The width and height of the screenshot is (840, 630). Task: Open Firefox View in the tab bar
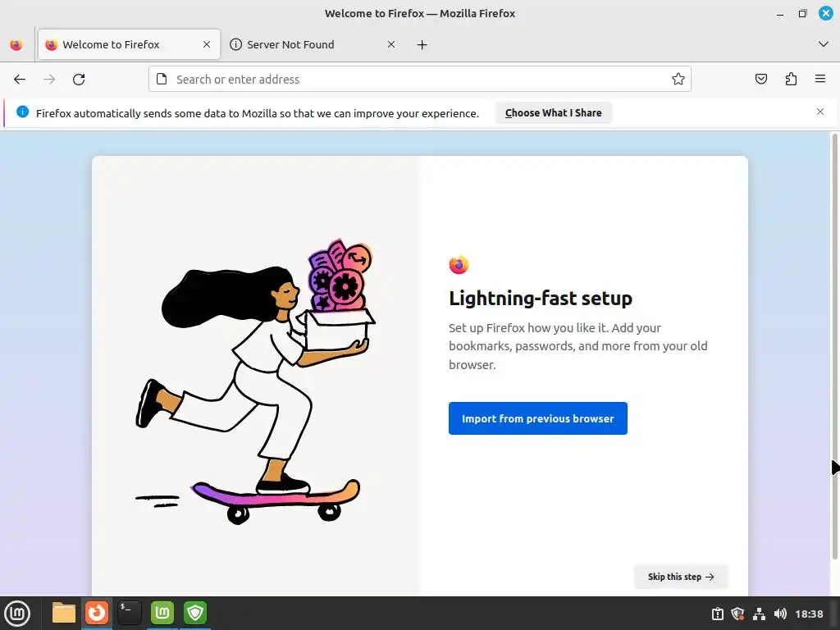coord(16,45)
